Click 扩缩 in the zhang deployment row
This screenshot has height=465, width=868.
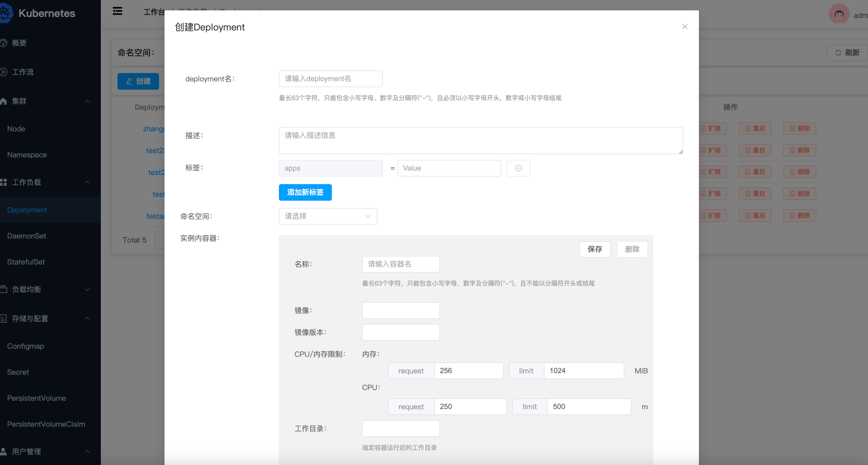[712, 128]
